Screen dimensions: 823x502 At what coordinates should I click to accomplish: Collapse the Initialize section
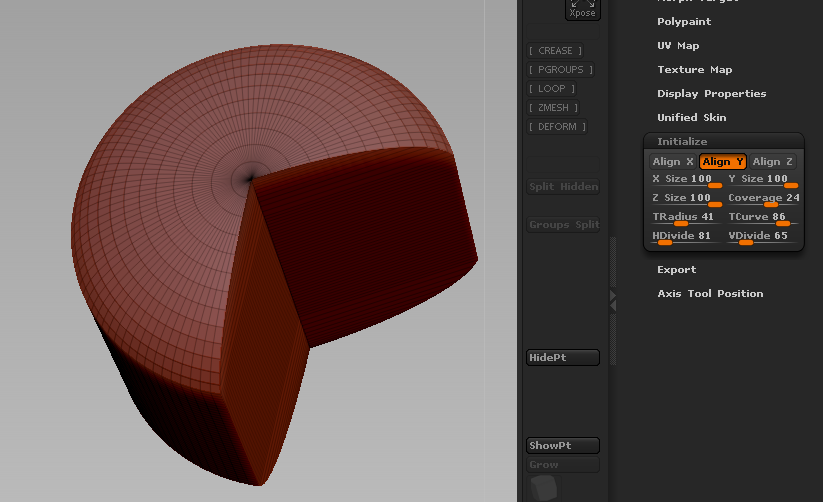[x=682, y=141]
